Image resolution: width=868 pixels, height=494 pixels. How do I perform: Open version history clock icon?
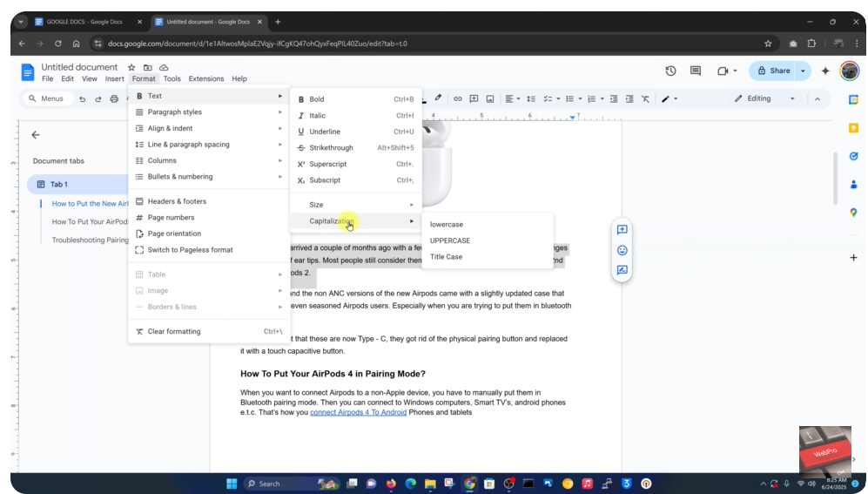(x=670, y=71)
